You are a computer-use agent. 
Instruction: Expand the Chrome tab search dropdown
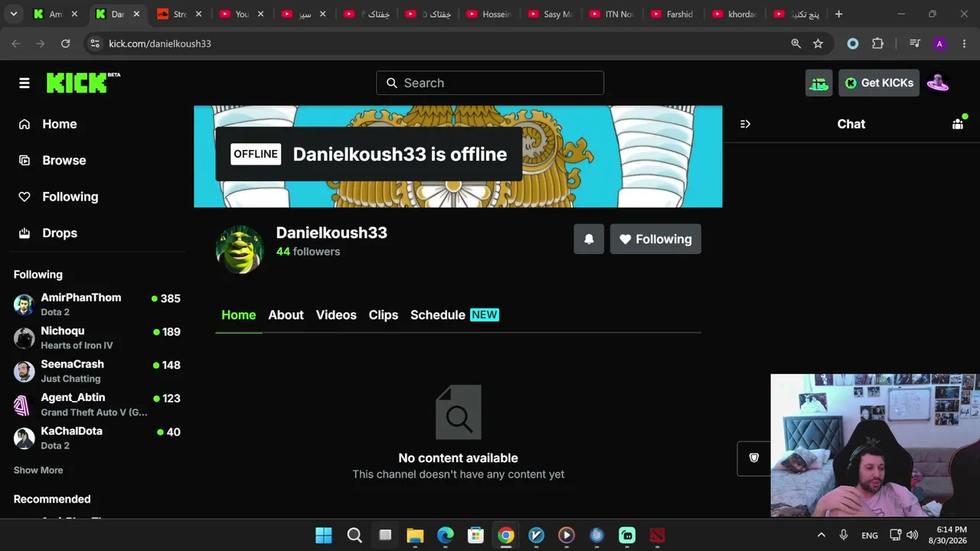(x=14, y=14)
